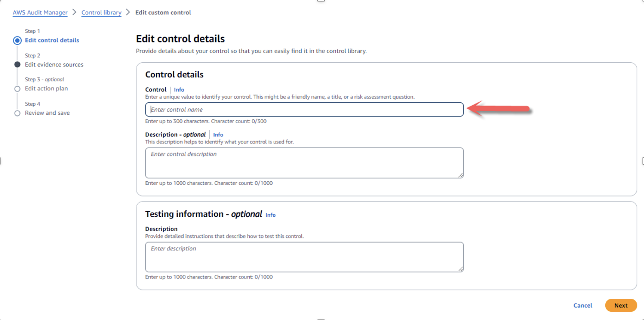Select Step 1 Edit control details
The height and width of the screenshot is (320, 644).
pos(52,40)
